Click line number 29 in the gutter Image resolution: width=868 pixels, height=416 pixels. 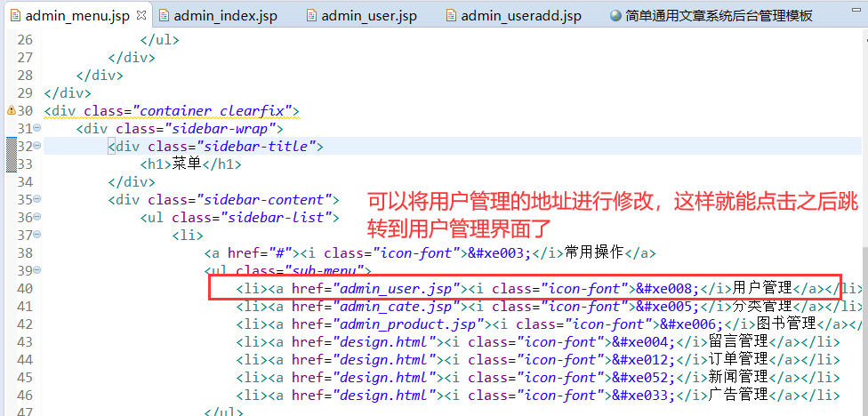point(25,93)
